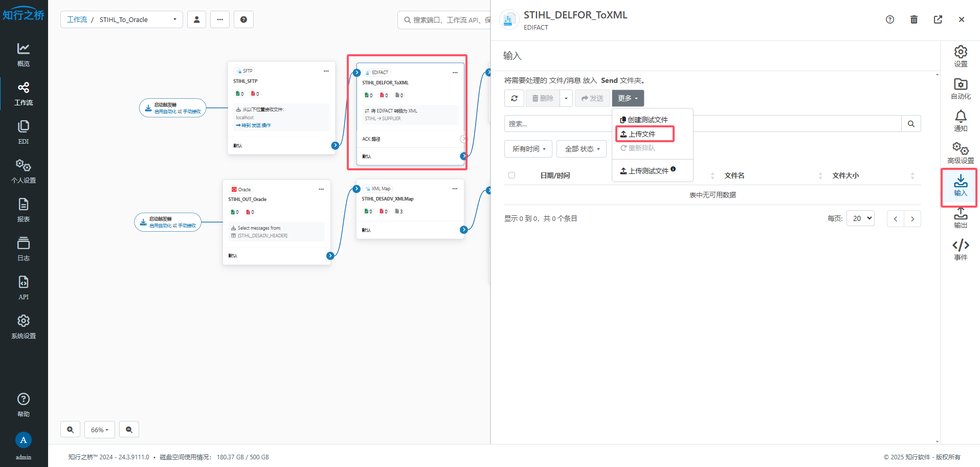Screen dimensions: 980x467
Task: Click the 工作流 breadcrumb link
Action: (77, 19)
